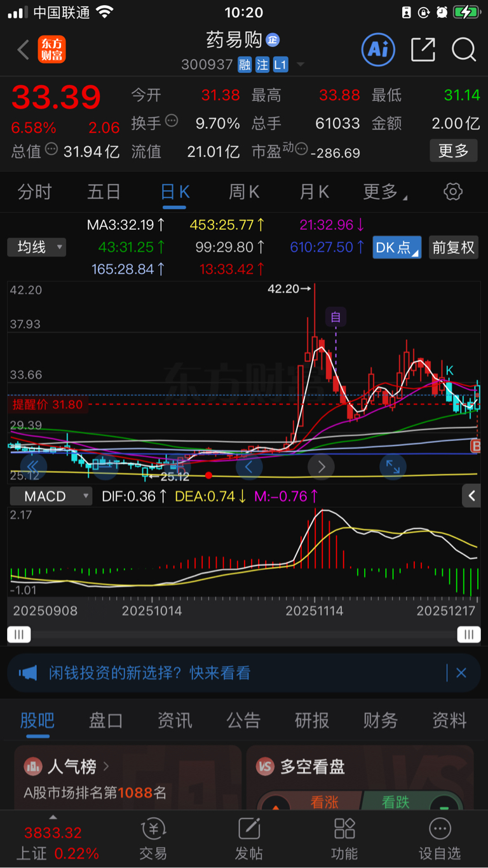Tap the share export icon
488x868 pixels.
(x=423, y=50)
